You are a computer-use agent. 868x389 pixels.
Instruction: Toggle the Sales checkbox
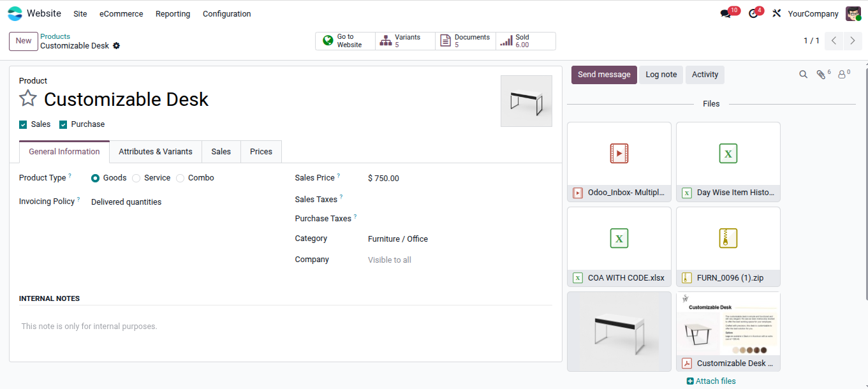click(23, 124)
